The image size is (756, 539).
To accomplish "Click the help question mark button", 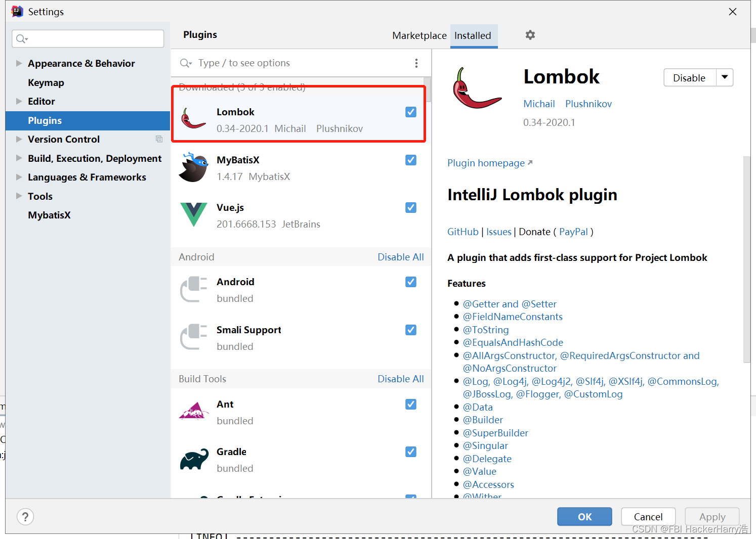I will 25,517.
